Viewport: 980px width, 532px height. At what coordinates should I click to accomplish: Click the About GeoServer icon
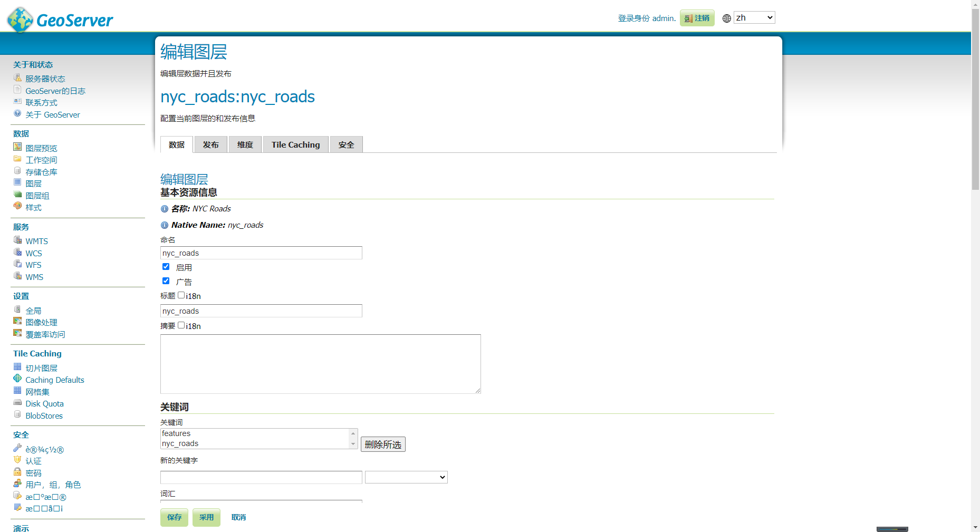17,113
